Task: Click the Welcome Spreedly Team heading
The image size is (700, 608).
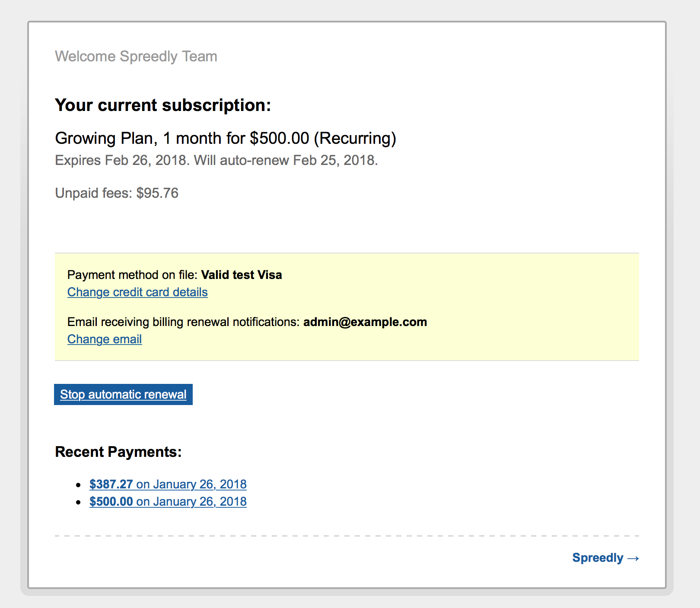Action: [x=136, y=57]
